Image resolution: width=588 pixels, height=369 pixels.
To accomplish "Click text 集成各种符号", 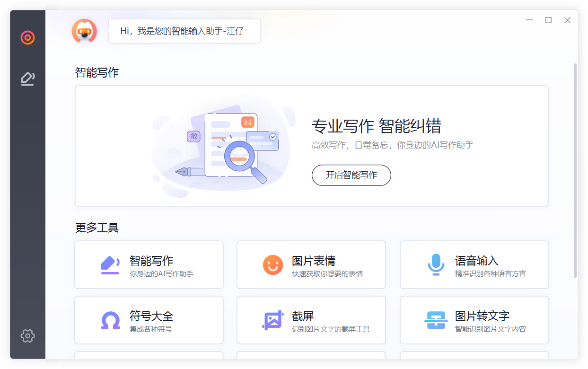I will (151, 329).
